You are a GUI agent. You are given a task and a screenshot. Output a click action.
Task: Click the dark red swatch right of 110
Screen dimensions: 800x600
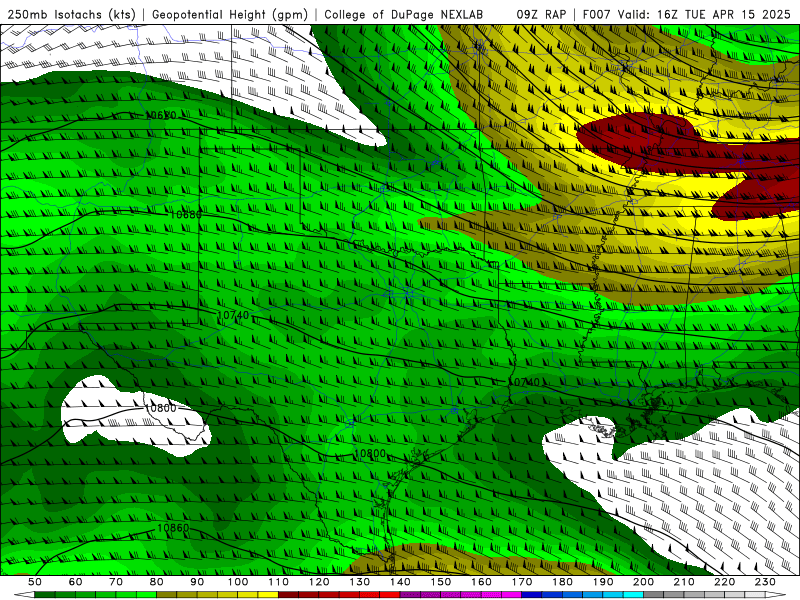click(x=289, y=595)
